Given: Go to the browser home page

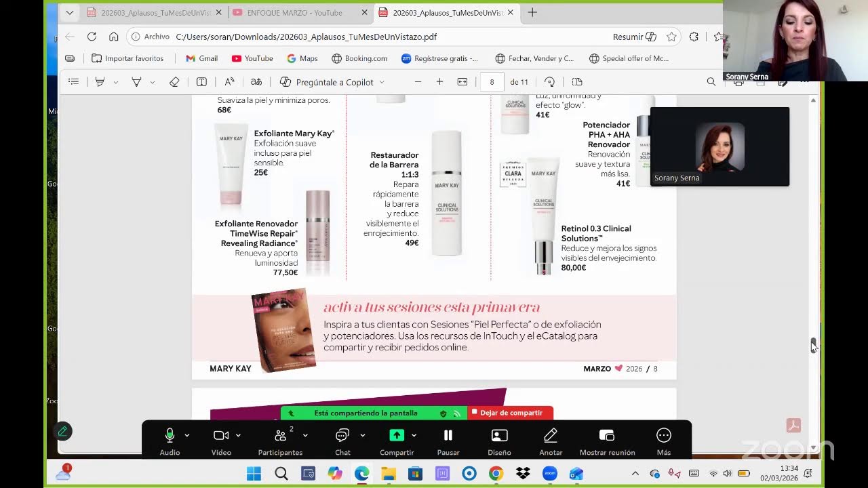Looking at the screenshot, I should [x=114, y=37].
